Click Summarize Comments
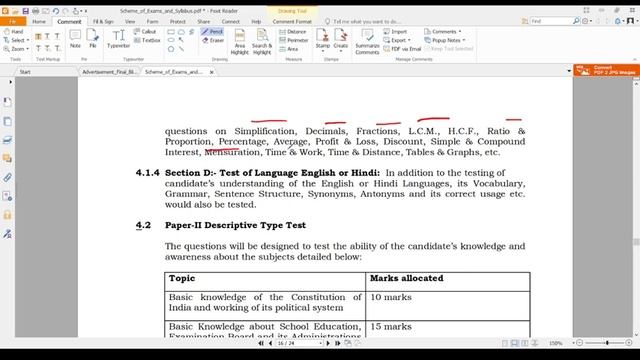Screen dimensions: 640x360 [367, 42]
